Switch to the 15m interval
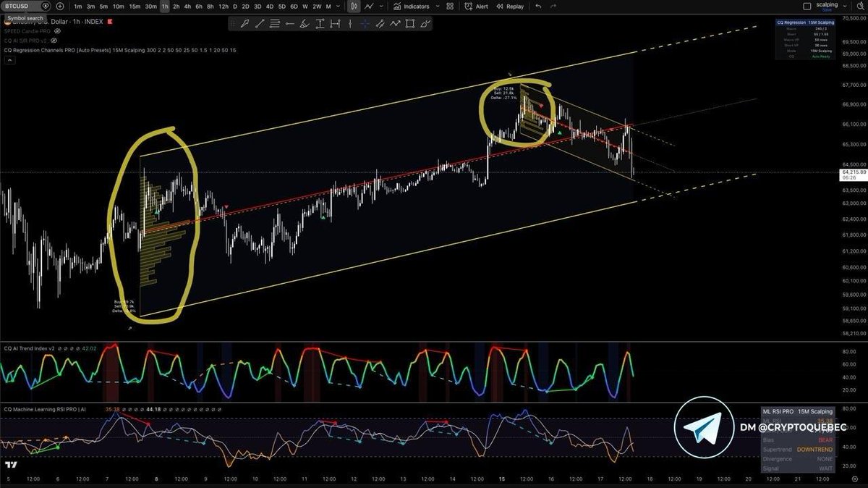The image size is (868, 488). coord(135,7)
